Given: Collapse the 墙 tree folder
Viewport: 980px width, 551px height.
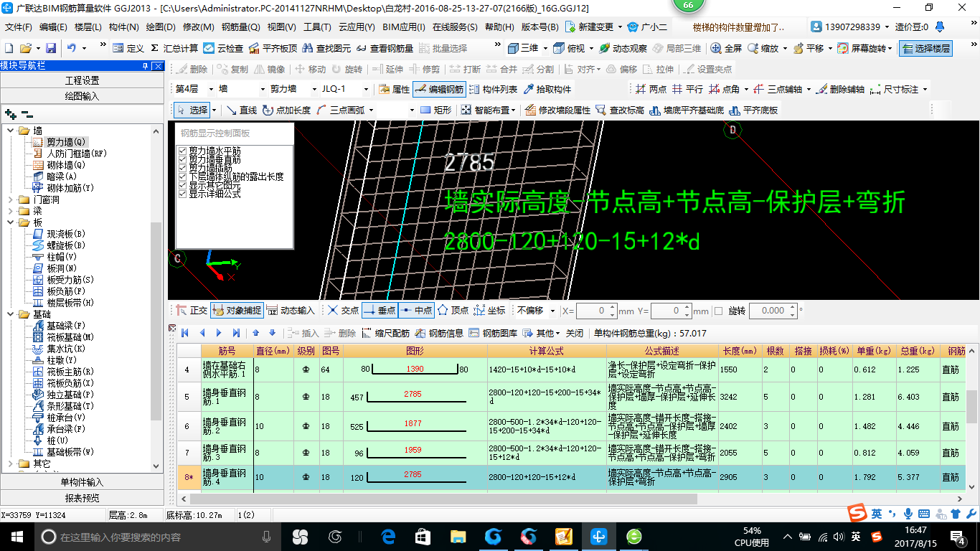Looking at the screenshot, I should click(11, 131).
